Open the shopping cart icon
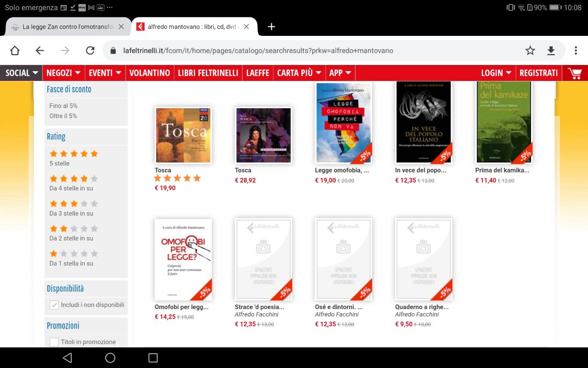Screen dimensions: 588x368 coord(574,73)
